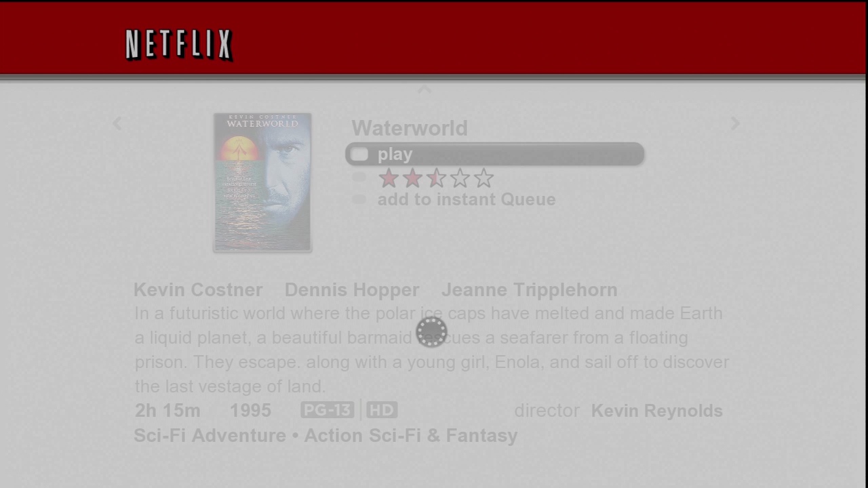
Task: Click the up chevron above the title
Action: 425,89
